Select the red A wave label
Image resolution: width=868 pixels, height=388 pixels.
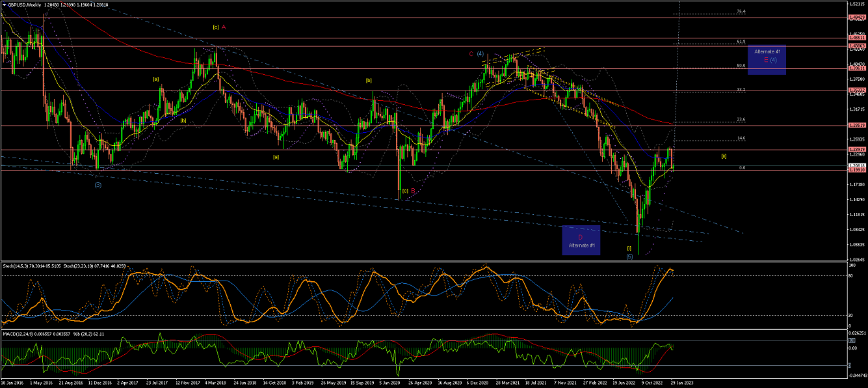point(224,27)
